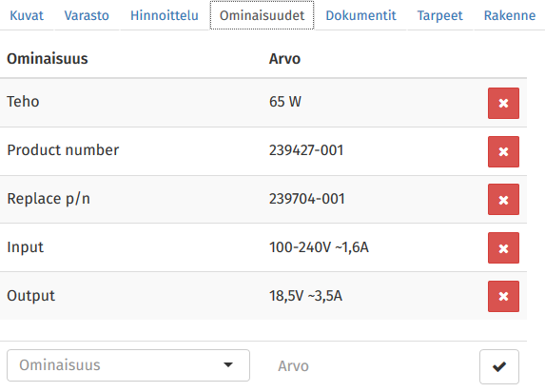Delete the Output property row
This screenshot has width=545, height=392.
[503, 296]
